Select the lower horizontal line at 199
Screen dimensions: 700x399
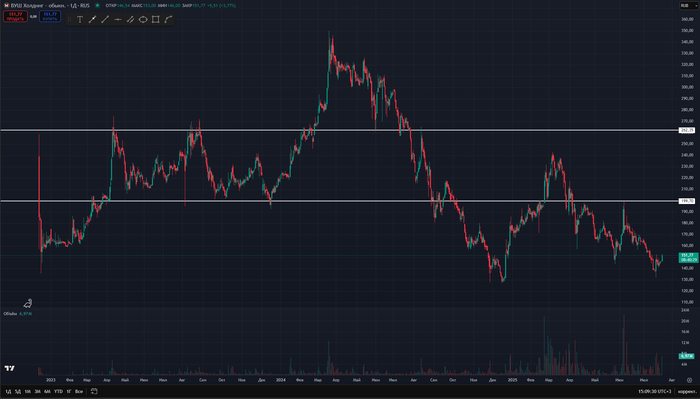[x=339, y=201]
